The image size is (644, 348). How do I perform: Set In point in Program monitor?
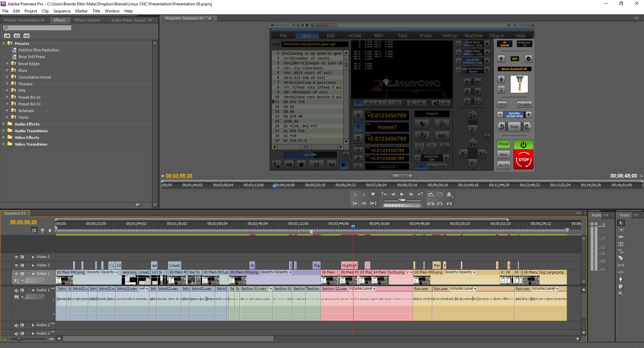(x=355, y=194)
